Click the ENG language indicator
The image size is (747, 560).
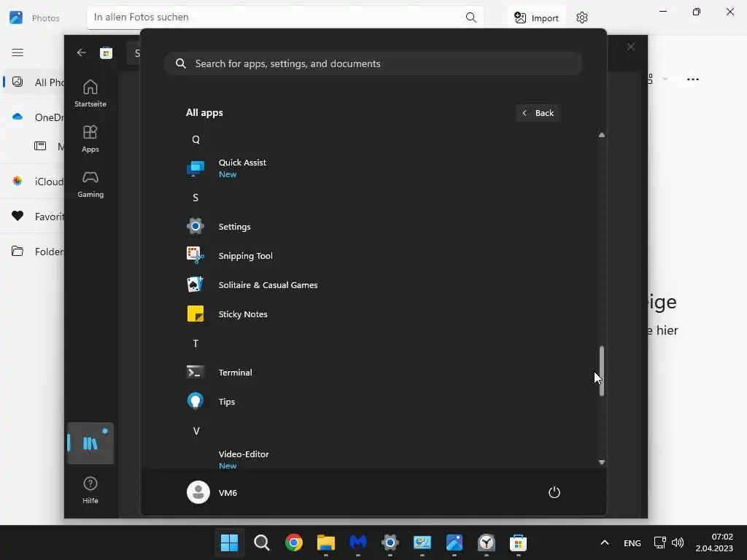(632, 542)
